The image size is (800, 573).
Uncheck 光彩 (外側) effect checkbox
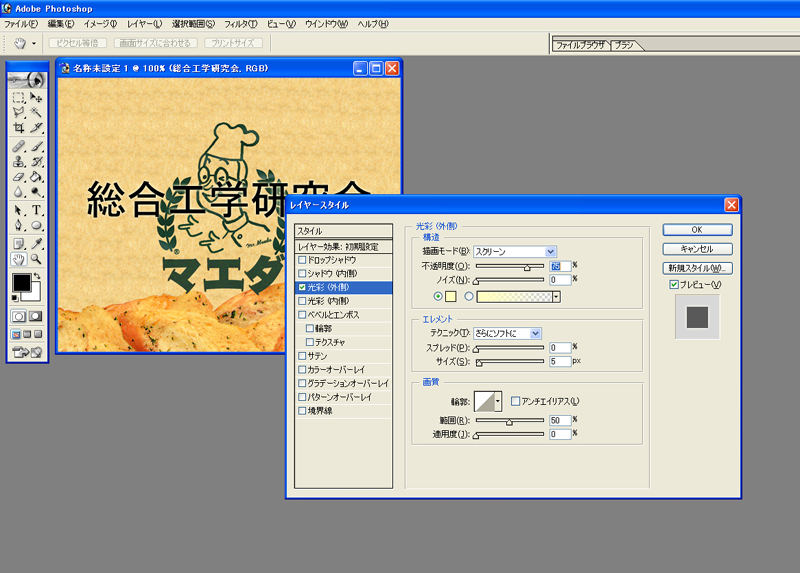pyautogui.click(x=302, y=287)
